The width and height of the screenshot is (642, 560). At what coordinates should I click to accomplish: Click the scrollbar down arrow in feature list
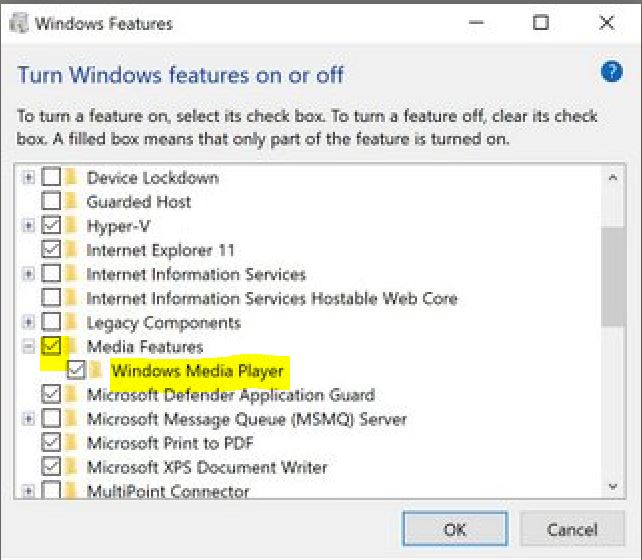(613, 487)
